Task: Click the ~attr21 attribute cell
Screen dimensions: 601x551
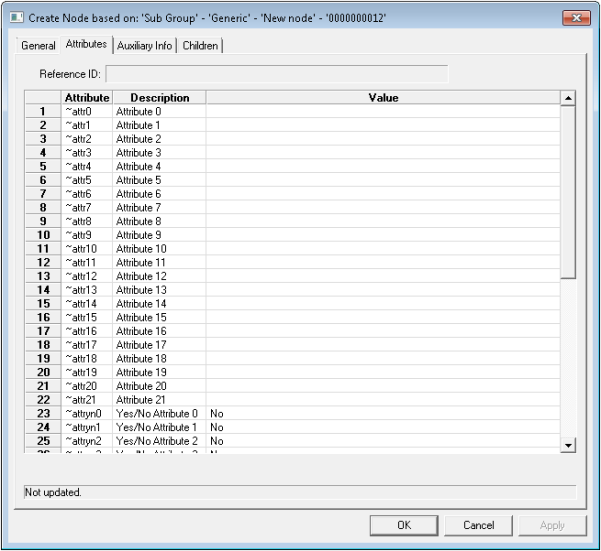Action: [87, 400]
